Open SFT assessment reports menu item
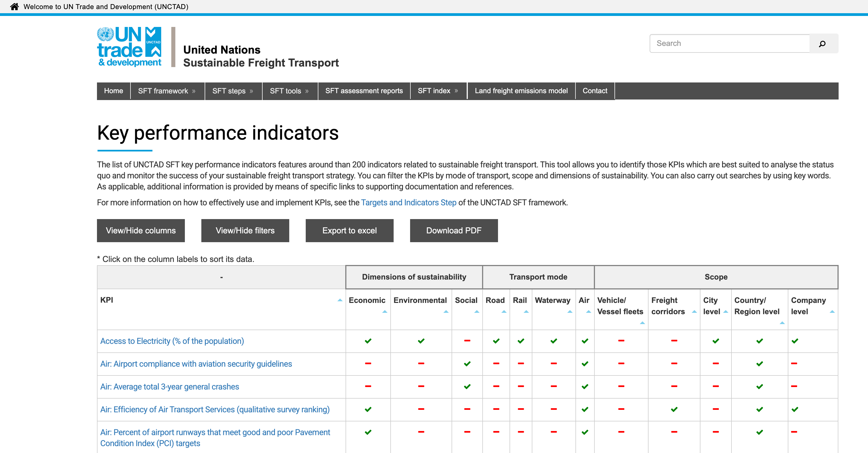The height and width of the screenshot is (453, 868). click(364, 91)
